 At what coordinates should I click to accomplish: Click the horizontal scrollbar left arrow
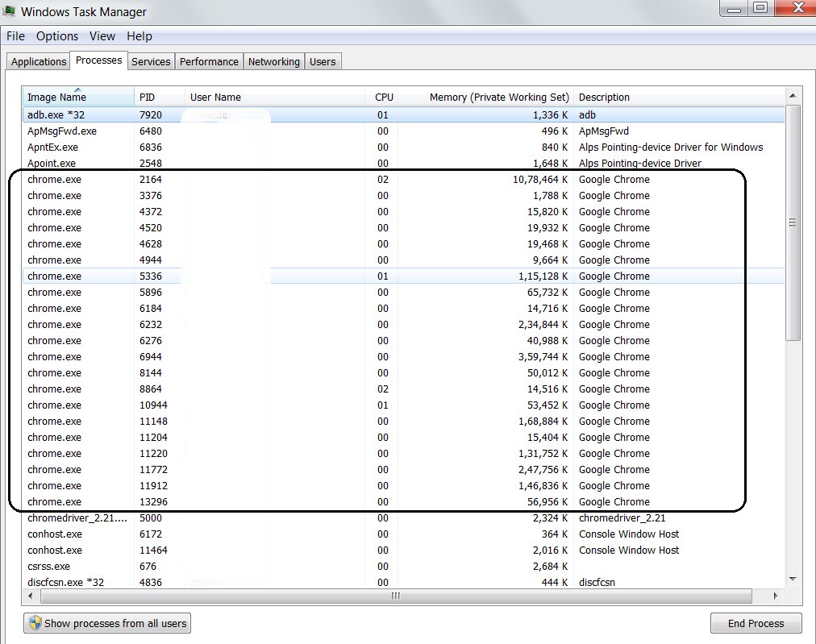point(30,596)
